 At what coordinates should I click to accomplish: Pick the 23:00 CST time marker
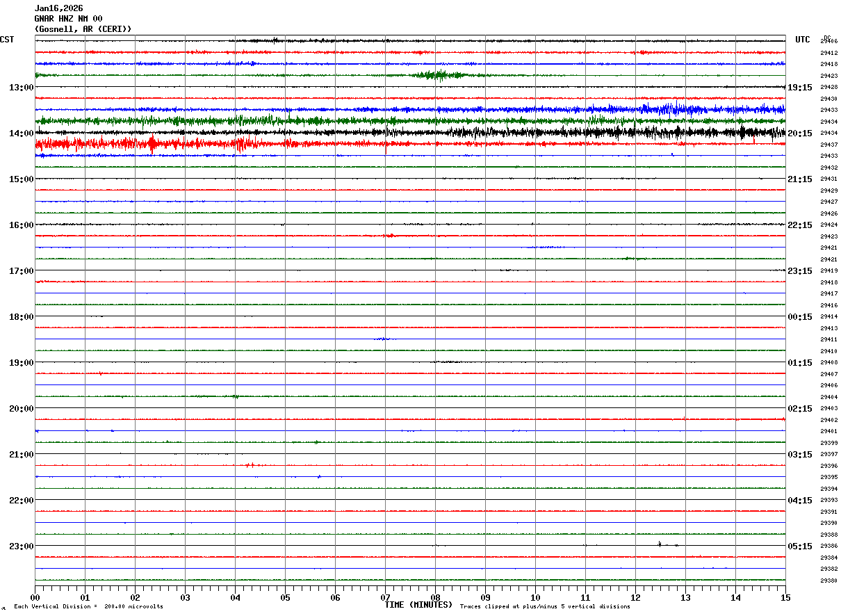pos(21,546)
